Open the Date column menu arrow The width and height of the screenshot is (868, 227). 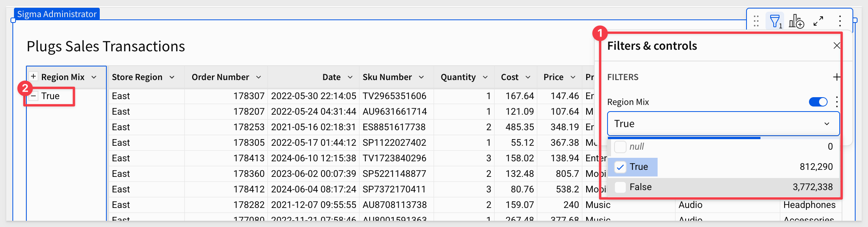(x=350, y=77)
